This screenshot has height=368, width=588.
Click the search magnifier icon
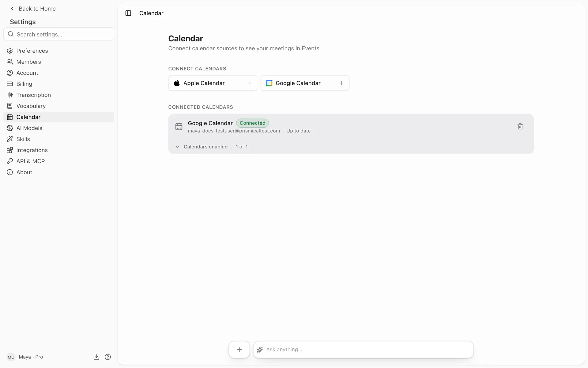(x=11, y=34)
